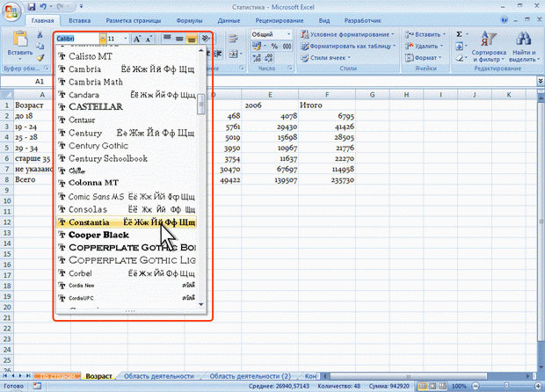545x392 pixels.
Task: Open the Данные ribbon tab
Action: pos(229,20)
